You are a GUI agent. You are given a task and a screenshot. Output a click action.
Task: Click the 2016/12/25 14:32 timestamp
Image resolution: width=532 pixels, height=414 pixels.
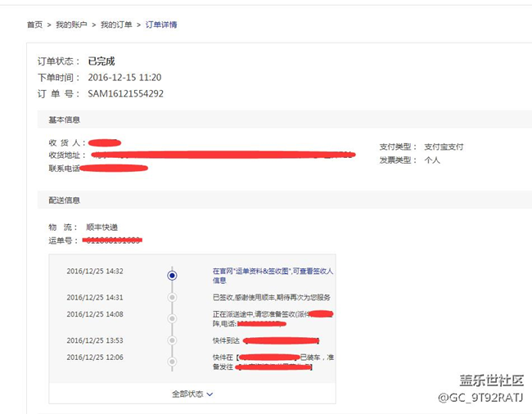pos(95,272)
